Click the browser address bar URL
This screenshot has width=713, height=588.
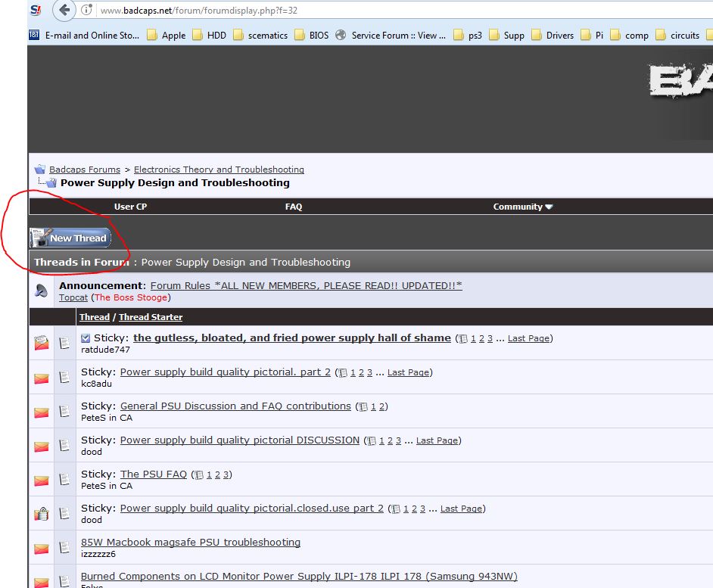point(199,10)
